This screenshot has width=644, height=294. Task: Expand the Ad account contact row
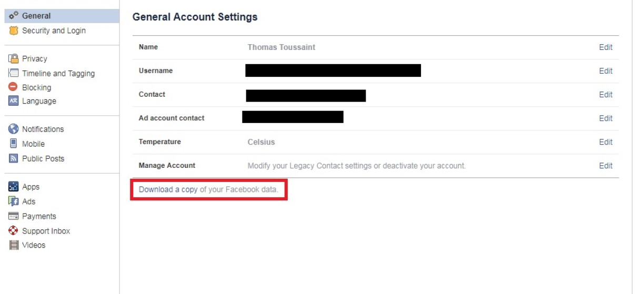coord(606,118)
